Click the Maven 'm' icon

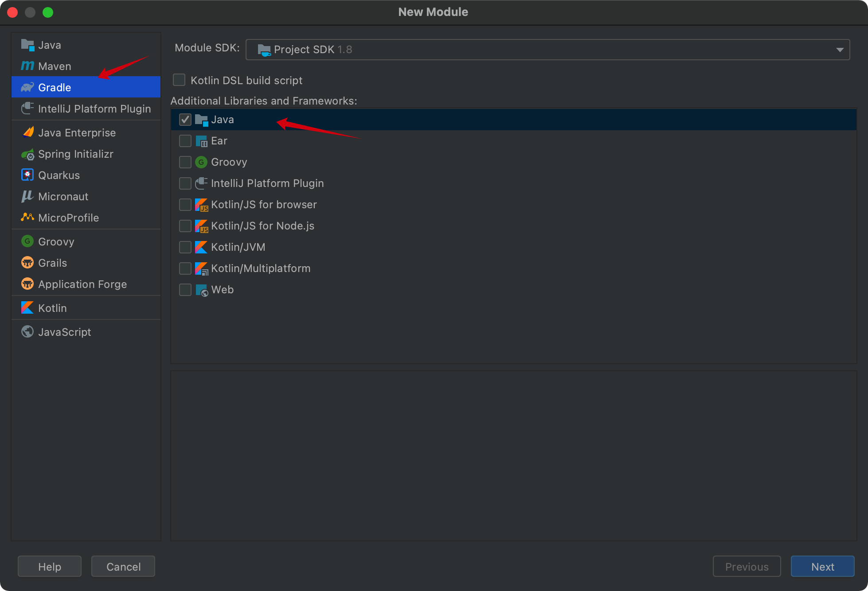[x=27, y=66]
